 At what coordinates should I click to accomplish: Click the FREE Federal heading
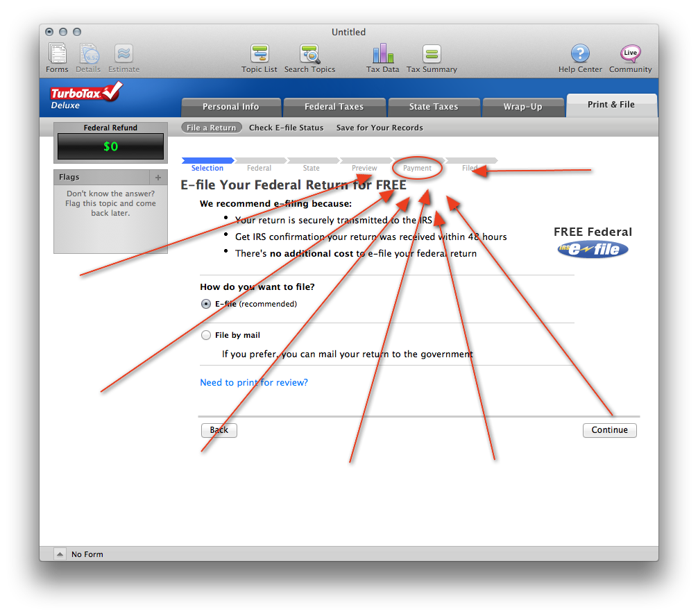(x=593, y=232)
